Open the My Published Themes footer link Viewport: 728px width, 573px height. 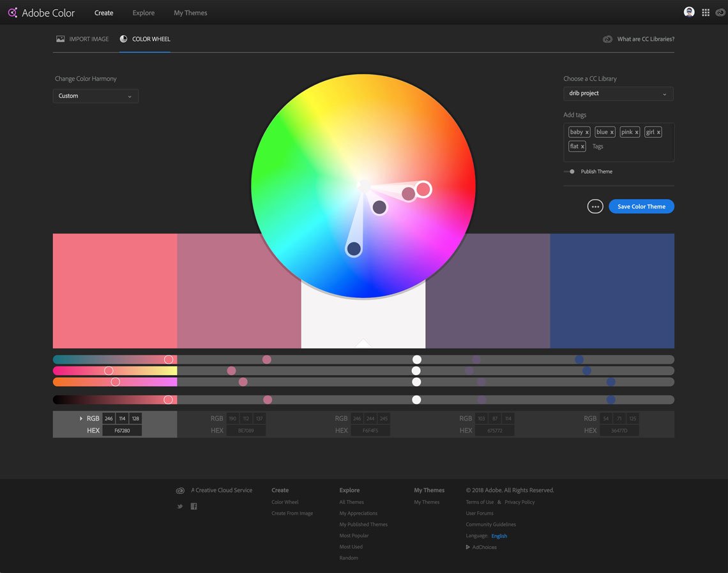pyautogui.click(x=363, y=525)
